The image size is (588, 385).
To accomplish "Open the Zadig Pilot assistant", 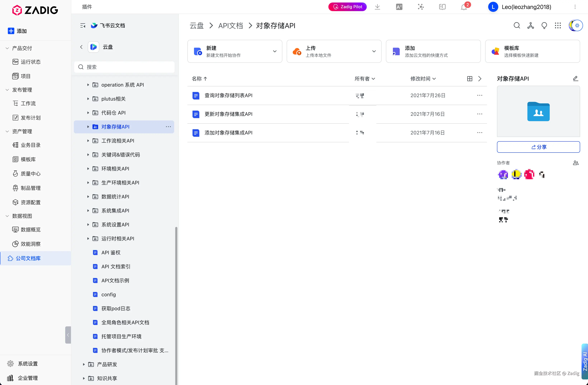I will (347, 7).
